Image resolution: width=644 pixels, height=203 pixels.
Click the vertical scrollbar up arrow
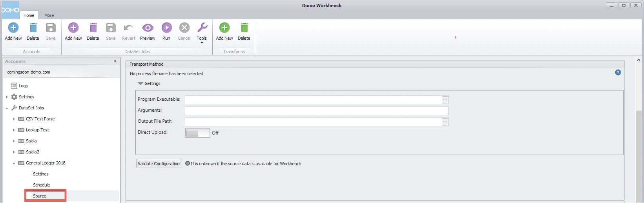639,60
